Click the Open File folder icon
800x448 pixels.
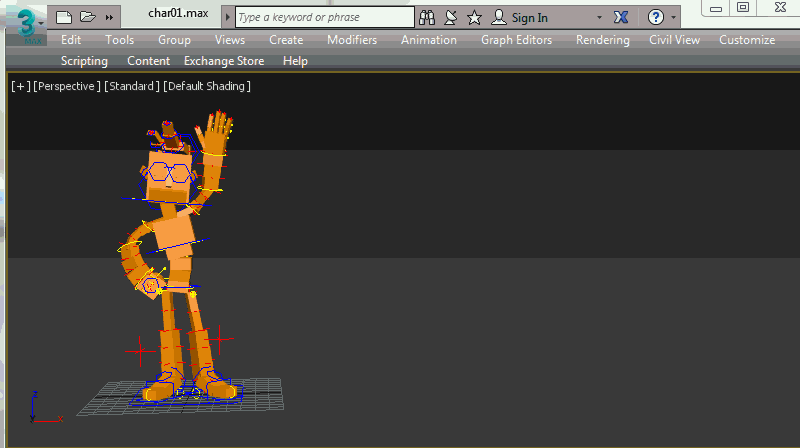87,17
